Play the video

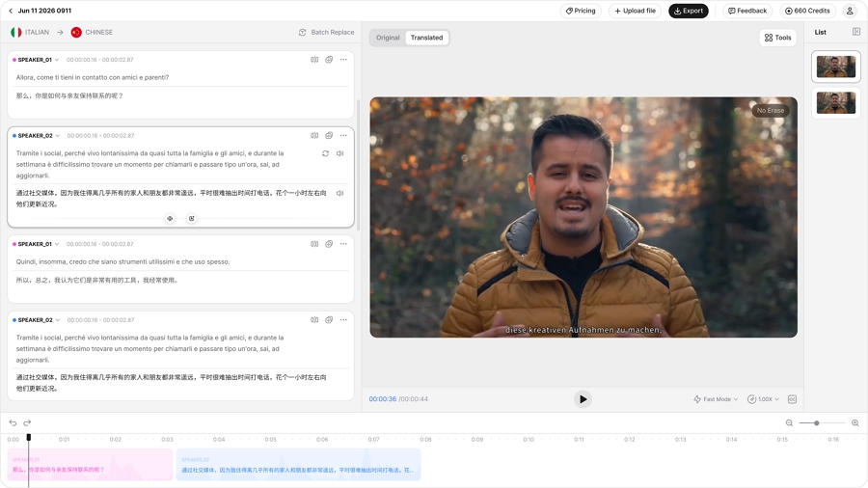[583, 399]
